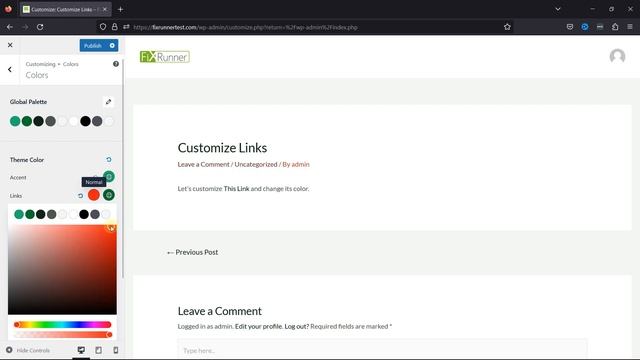This screenshot has height=360, width=640.
Task: Focus the comment 'Type here..' text field
Action: (382, 350)
